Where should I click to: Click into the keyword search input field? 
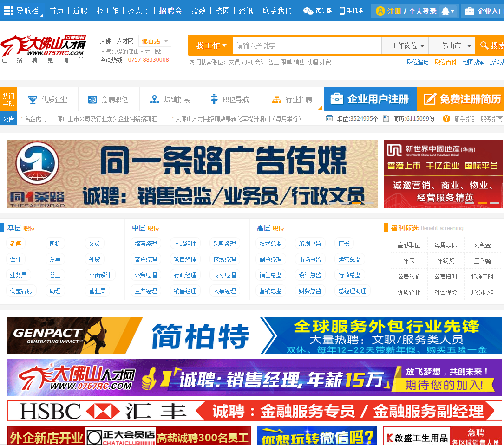(307, 45)
